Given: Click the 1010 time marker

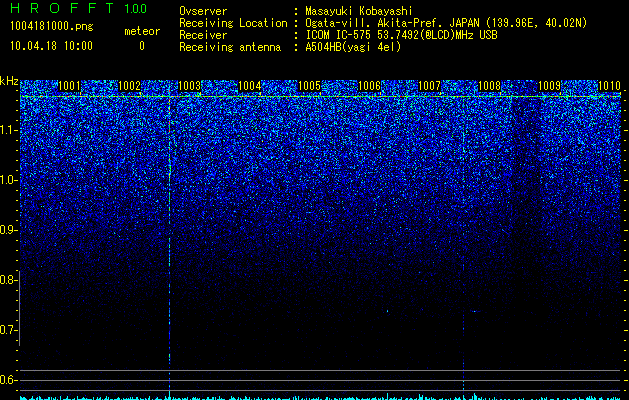Looking at the screenshot, I should [x=609, y=86].
